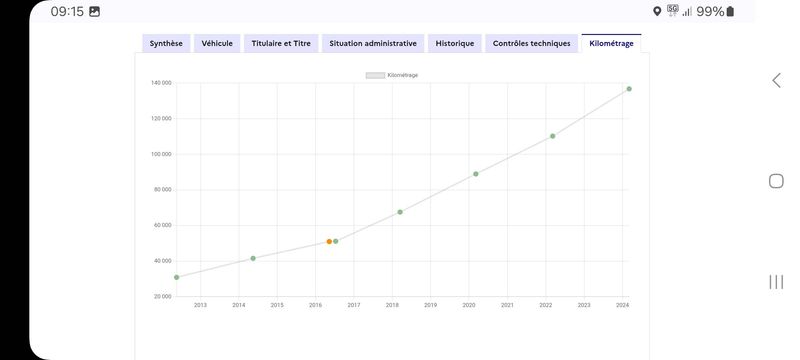Click the 2017 axis label
The height and width of the screenshot is (360, 800).
[354, 305]
